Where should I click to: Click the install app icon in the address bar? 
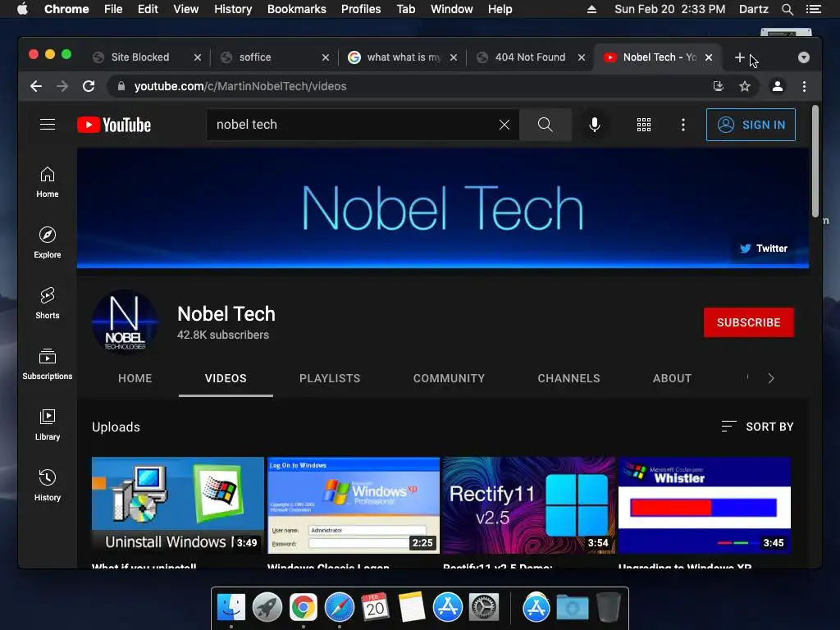point(719,86)
